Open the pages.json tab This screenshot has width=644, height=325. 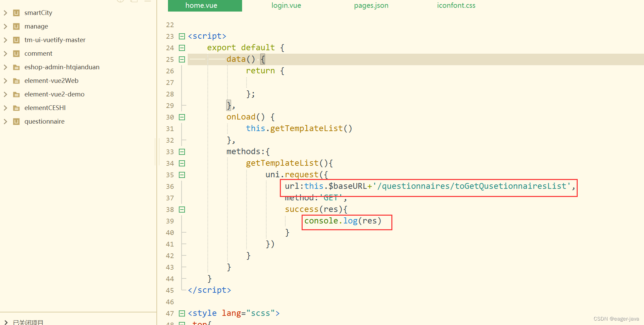coord(371,5)
